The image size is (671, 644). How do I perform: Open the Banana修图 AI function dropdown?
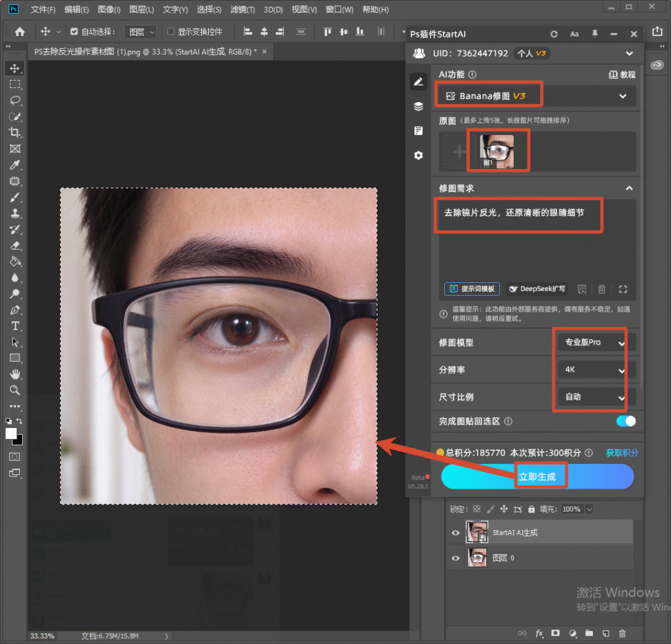click(537, 96)
